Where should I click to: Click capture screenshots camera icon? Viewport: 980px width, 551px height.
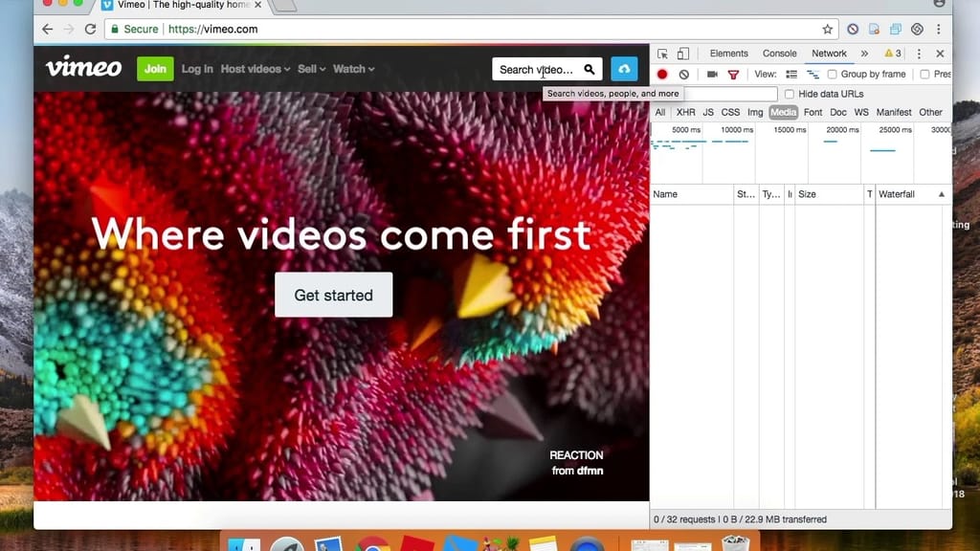712,75
